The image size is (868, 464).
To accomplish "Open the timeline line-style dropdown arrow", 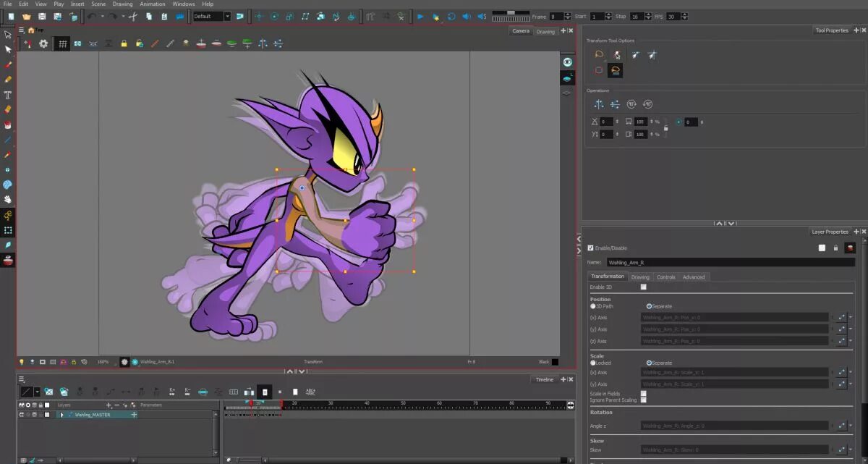I will (x=38, y=392).
